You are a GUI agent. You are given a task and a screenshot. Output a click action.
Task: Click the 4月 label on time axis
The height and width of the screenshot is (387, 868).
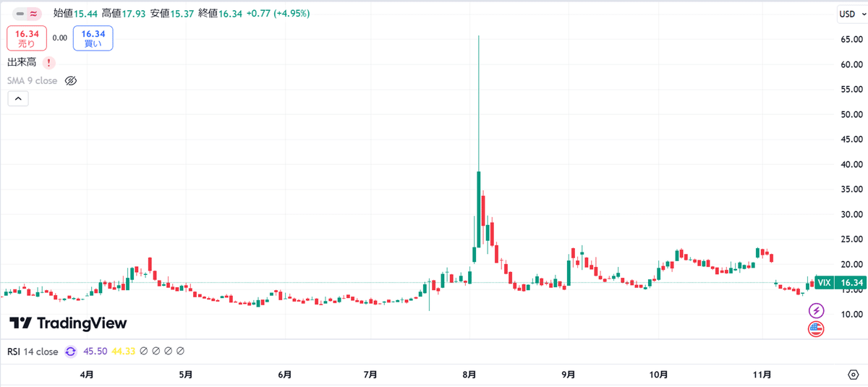[x=87, y=375]
